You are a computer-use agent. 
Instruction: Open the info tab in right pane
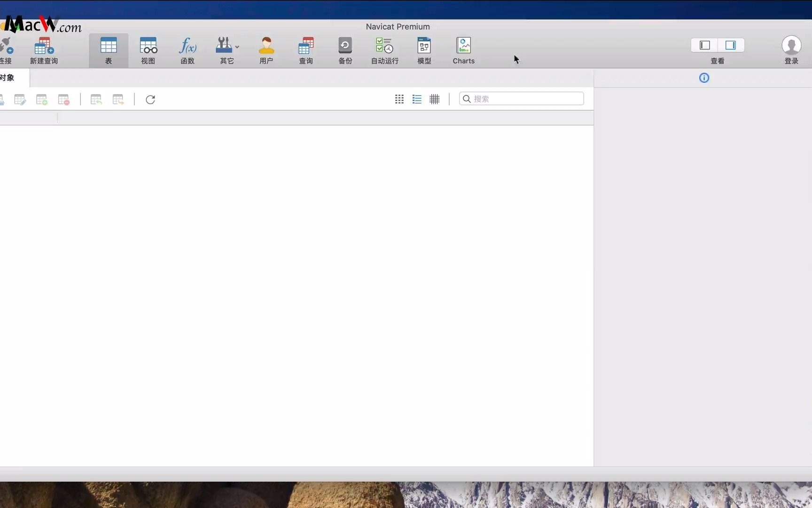click(x=704, y=78)
